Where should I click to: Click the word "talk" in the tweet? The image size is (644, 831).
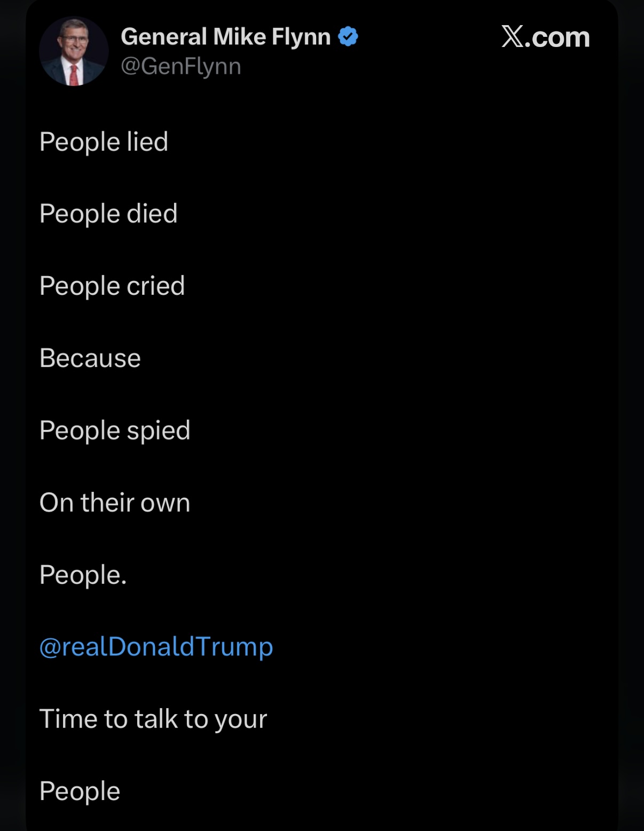coord(156,719)
